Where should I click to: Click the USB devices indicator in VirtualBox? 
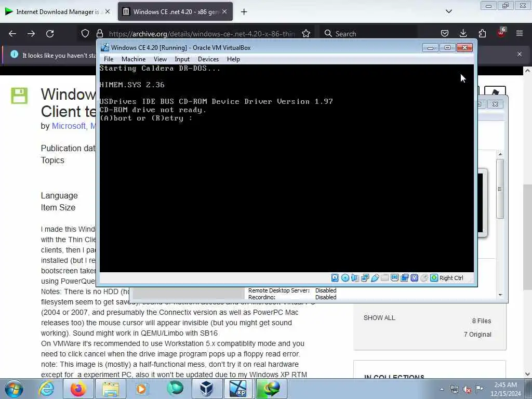375,278
